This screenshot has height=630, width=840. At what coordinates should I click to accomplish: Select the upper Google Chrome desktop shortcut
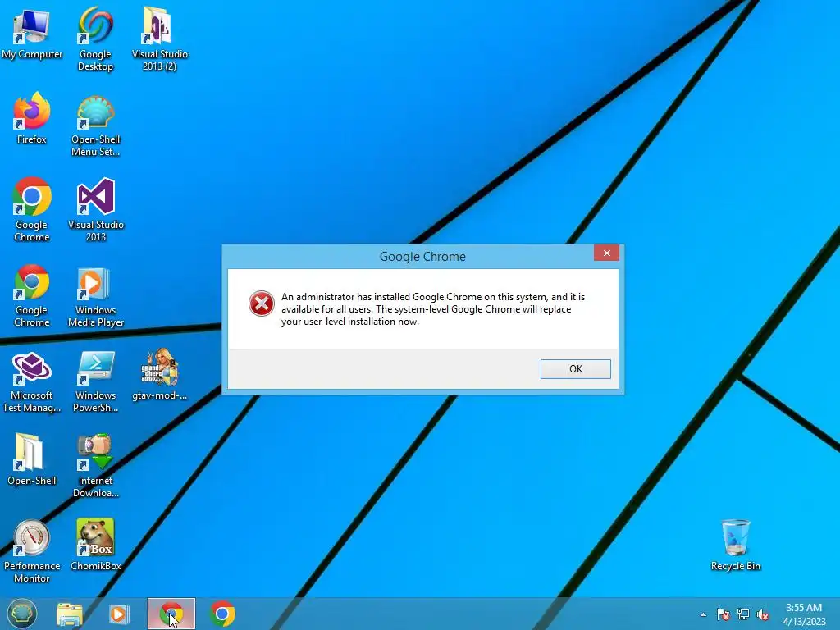point(32,209)
